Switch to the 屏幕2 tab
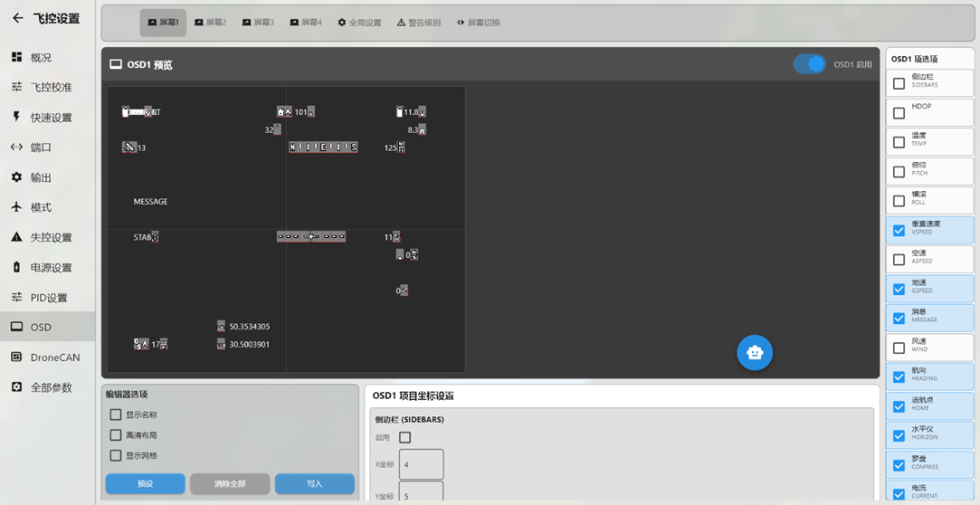The width and height of the screenshot is (980, 505). (210, 23)
